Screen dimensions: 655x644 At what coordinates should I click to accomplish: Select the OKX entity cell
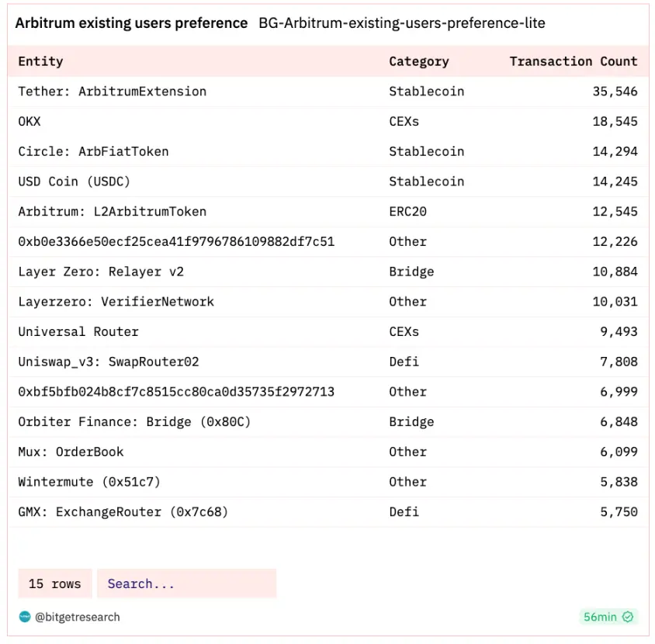[x=29, y=122]
